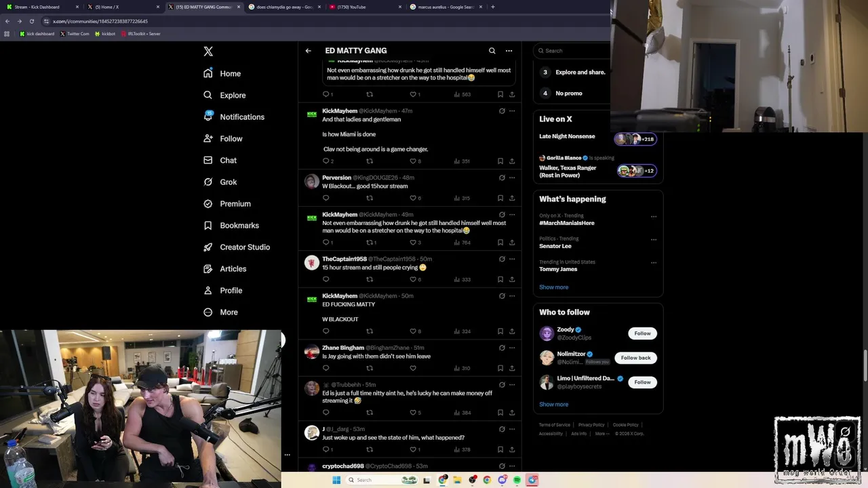Viewport: 868px width, 488px height.
Task: Repost J's 'Just woke up' post
Action: [x=370, y=449]
